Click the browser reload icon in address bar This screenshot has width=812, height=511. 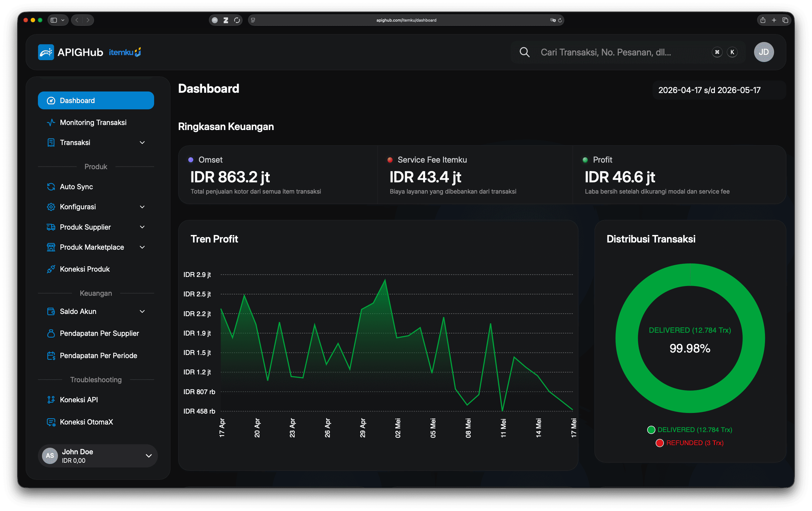click(x=560, y=20)
